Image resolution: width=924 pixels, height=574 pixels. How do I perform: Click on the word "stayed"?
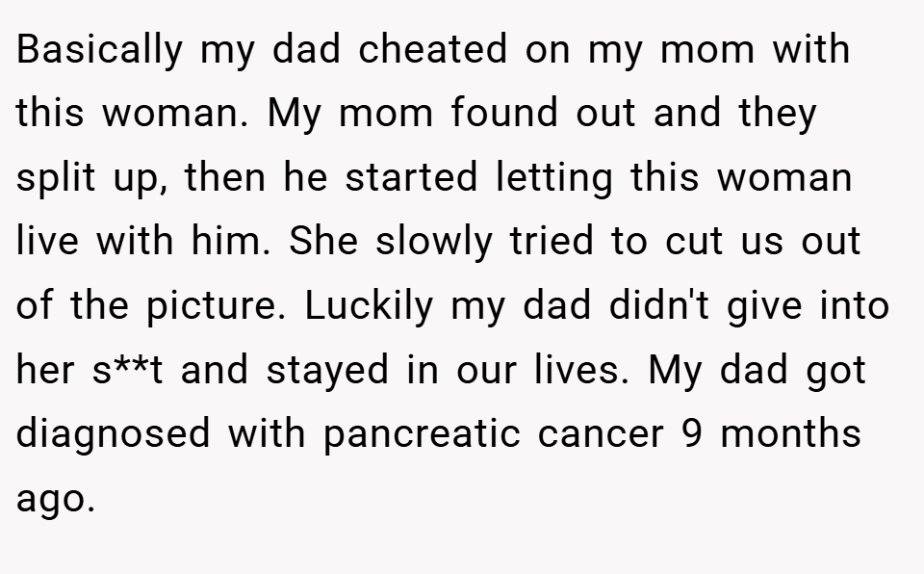point(327,371)
